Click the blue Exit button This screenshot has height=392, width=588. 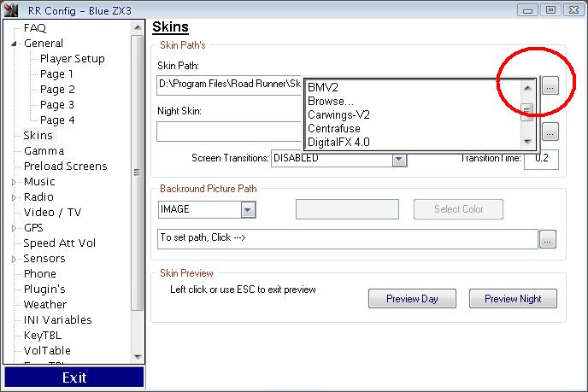tap(73, 377)
